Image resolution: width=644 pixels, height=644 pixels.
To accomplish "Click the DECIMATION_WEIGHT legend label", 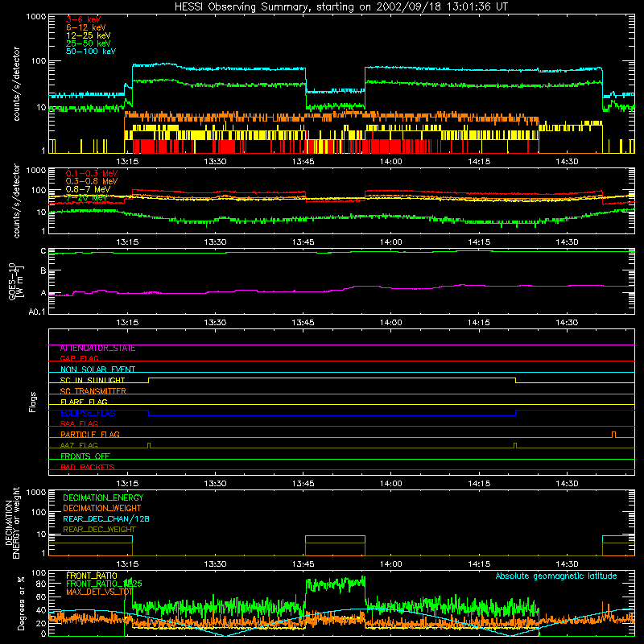I will [x=102, y=509].
